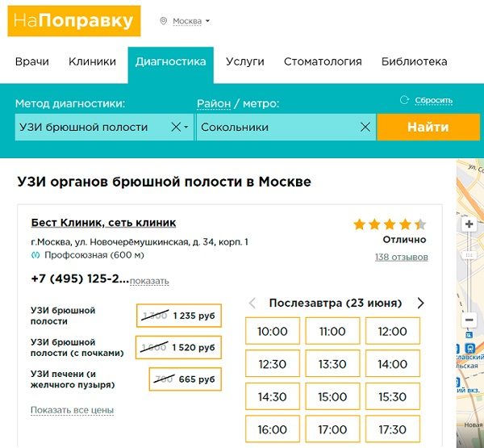Go to the next date arrow

[x=420, y=304]
